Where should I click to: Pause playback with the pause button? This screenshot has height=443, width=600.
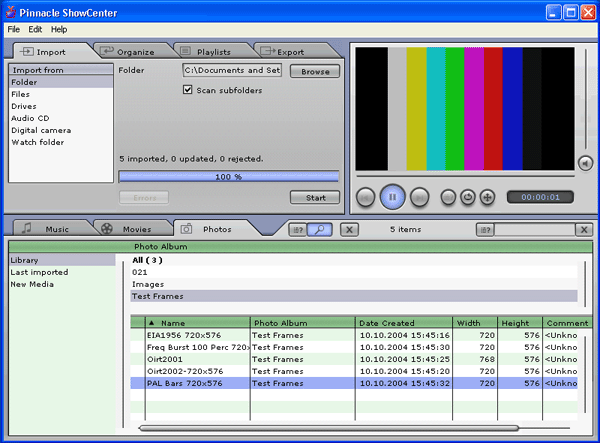[392, 197]
